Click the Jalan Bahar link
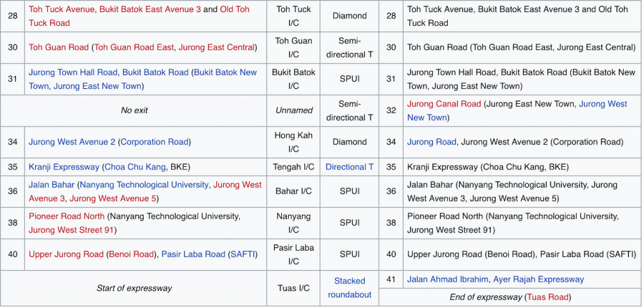The width and height of the screenshot is (644, 308). pos(52,185)
